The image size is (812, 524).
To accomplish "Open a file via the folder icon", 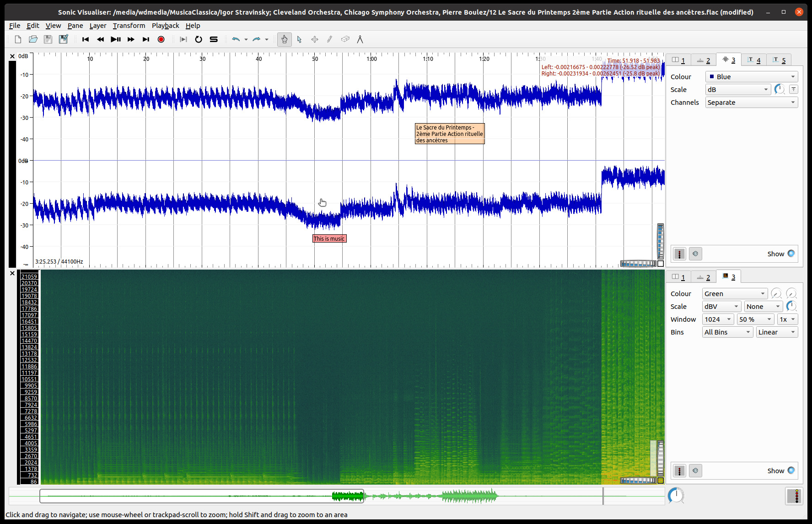I will tap(33, 39).
